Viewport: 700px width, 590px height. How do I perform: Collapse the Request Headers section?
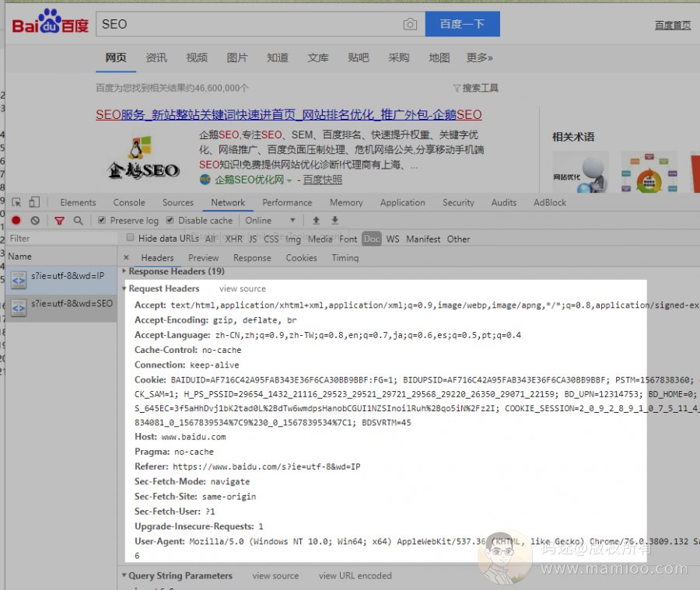click(x=124, y=288)
